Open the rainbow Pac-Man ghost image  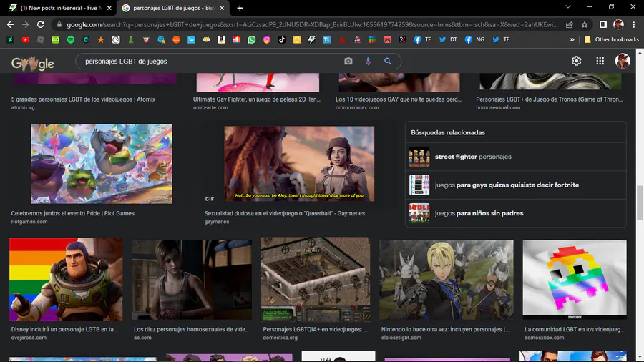click(x=575, y=280)
